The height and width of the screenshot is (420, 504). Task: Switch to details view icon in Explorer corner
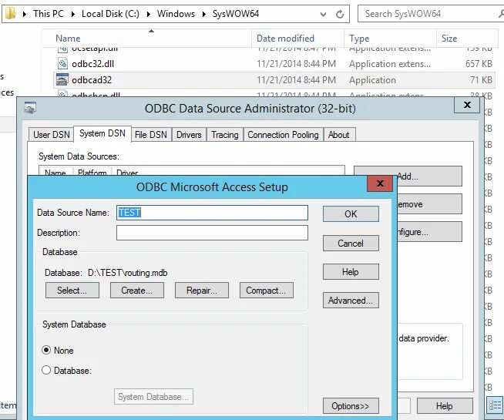(x=496, y=405)
